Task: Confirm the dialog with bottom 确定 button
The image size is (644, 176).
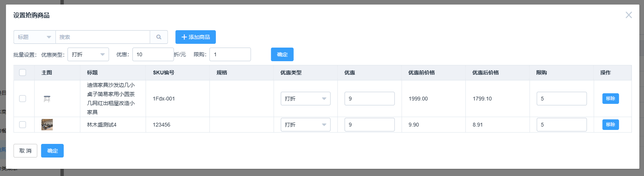Action: pos(52,151)
